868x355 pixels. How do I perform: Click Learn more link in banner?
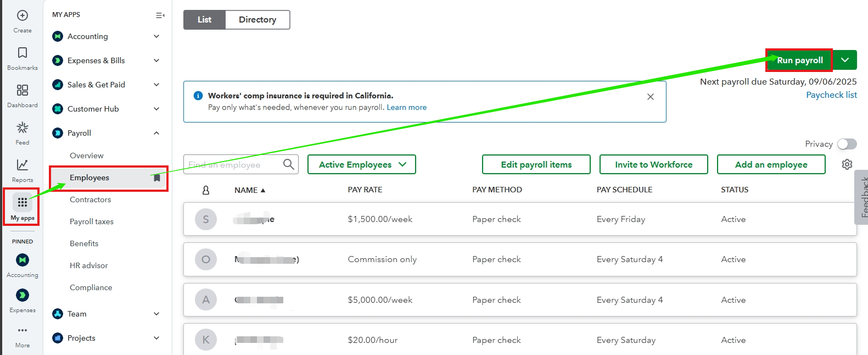click(x=407, y=108)
